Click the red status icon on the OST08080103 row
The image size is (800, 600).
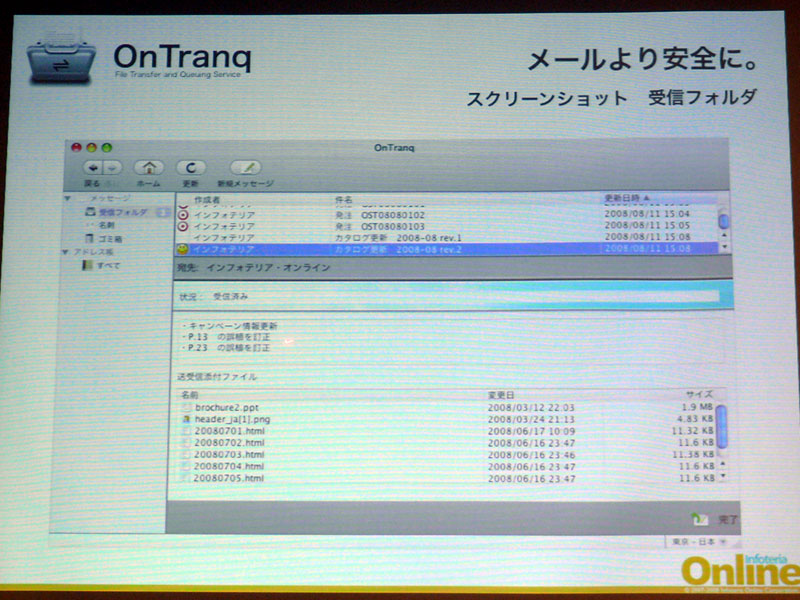tap(183, 226)
